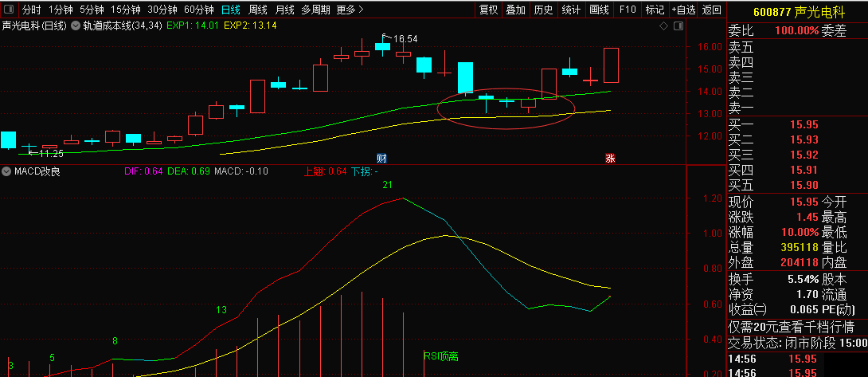Click the 叠加 overlay button
This screenshot has height=377, width=868.
[x=516, y=10]
